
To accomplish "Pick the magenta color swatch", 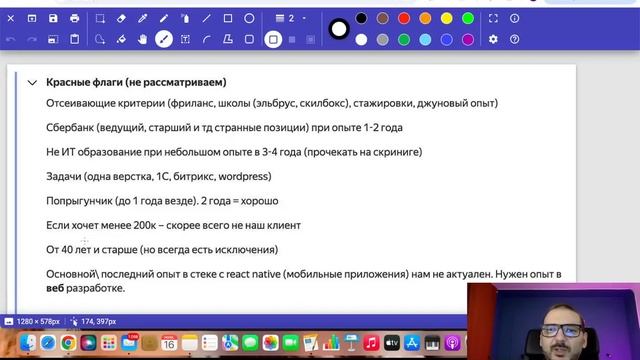I will 468,40.
